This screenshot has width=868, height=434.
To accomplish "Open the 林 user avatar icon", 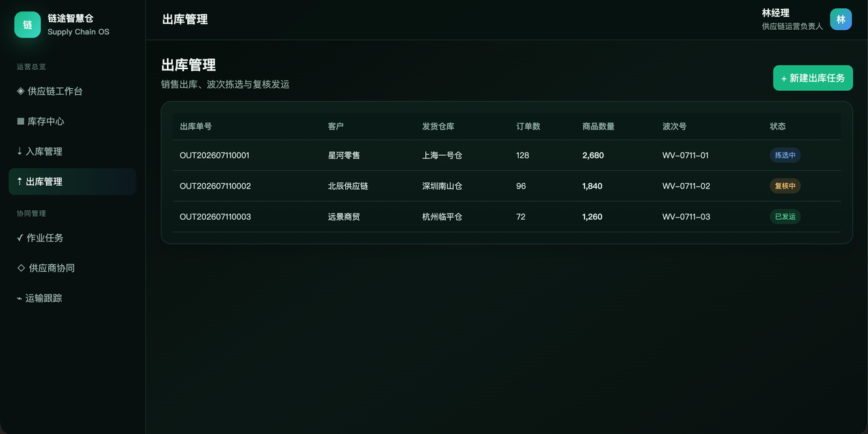I will tap(841, 20).
